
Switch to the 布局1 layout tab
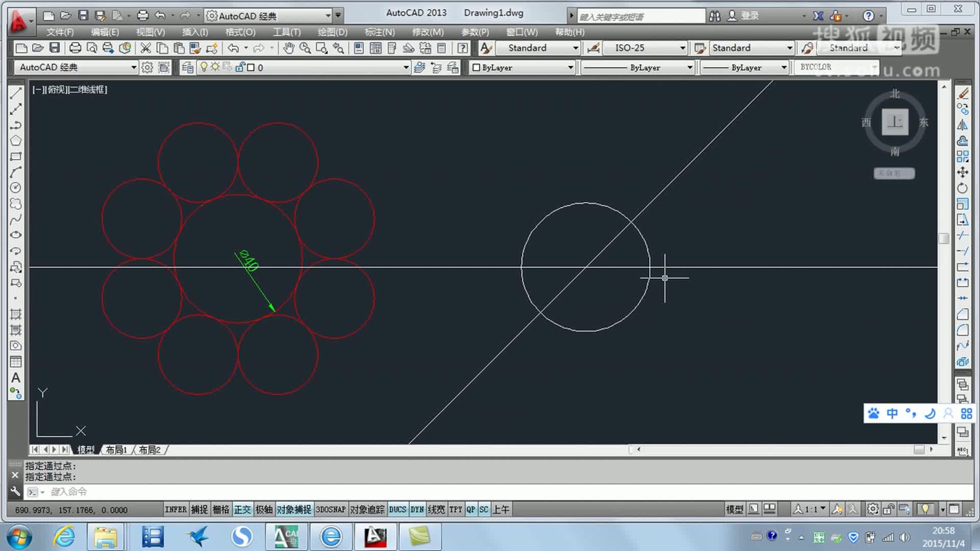(x=116, y=449)
